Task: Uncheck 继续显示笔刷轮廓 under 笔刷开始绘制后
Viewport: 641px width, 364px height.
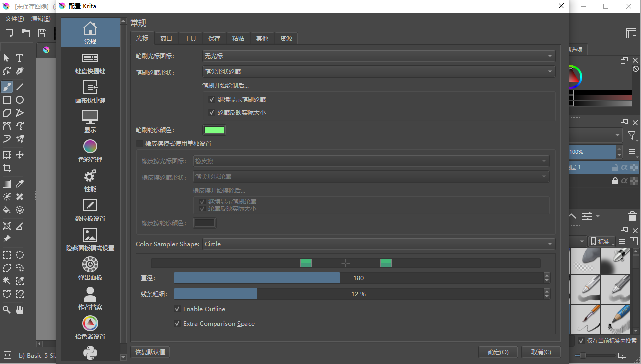Action: pos(212,100)
